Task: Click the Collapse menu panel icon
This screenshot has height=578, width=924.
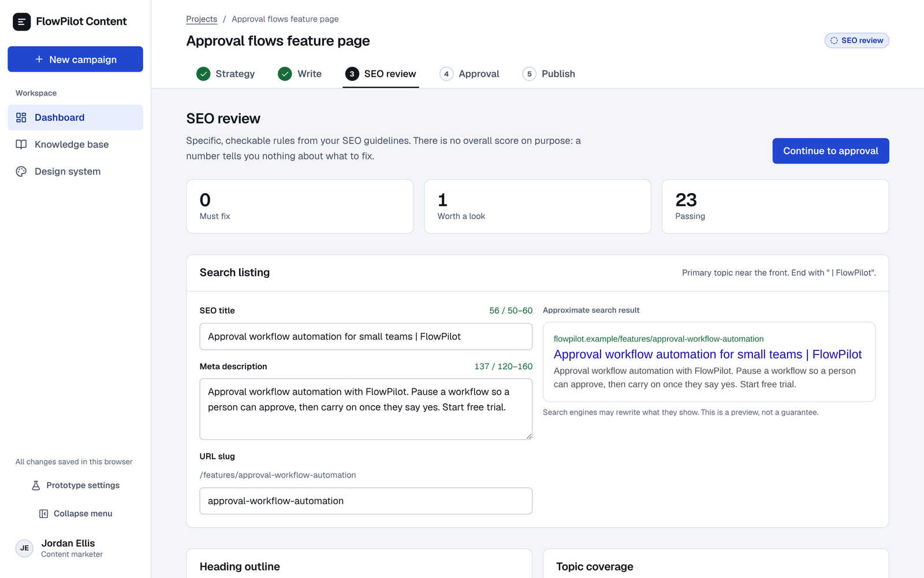Action: (43, 514)
